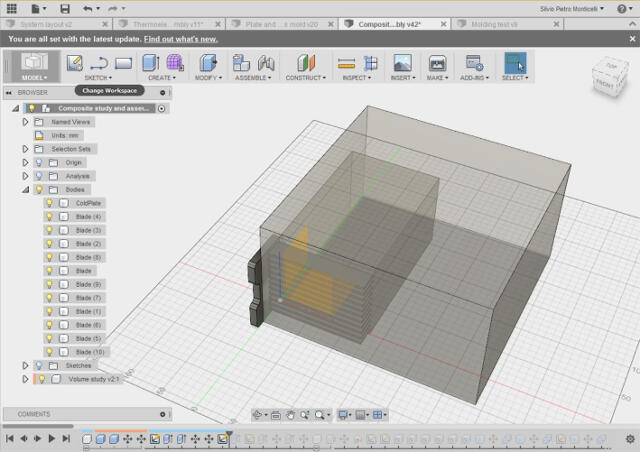Step timeline back one feature
The image size is (640, 452).
(x=24, y=439)
